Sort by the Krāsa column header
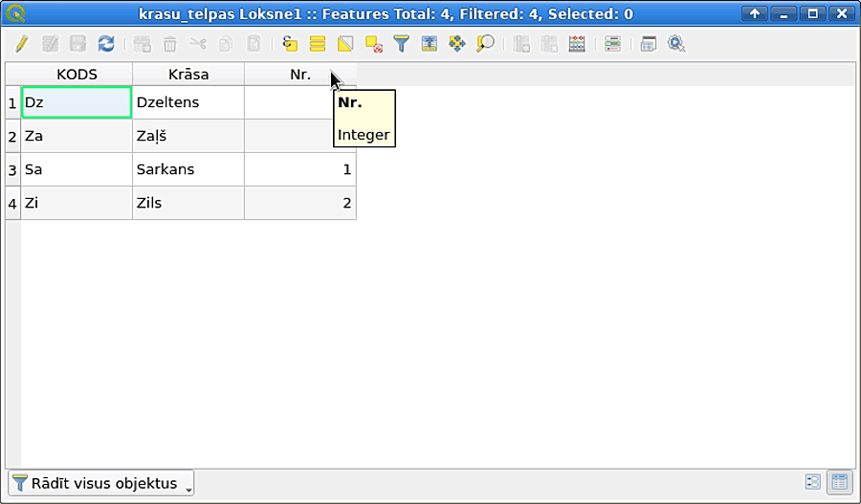Screen dimensions: 861x504 pos(188,75)
